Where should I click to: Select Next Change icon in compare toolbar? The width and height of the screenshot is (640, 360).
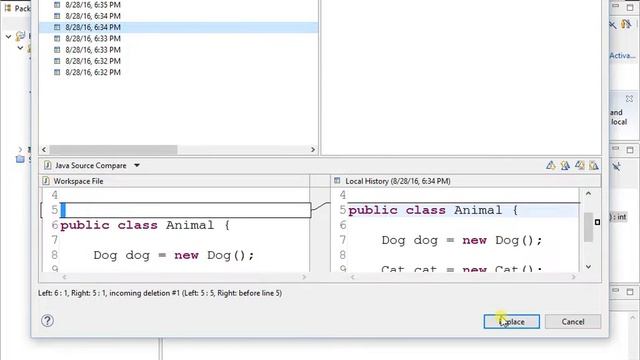(580, 165)
